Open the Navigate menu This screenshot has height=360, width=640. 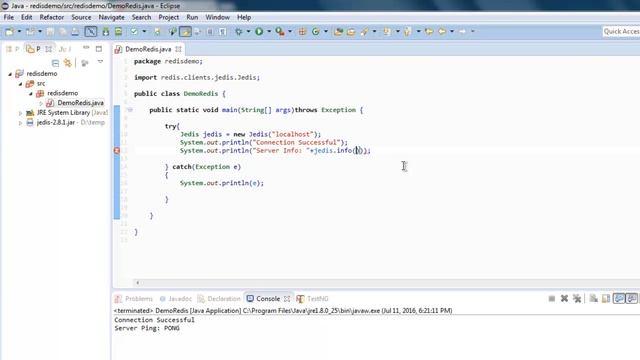click(111, 17)
